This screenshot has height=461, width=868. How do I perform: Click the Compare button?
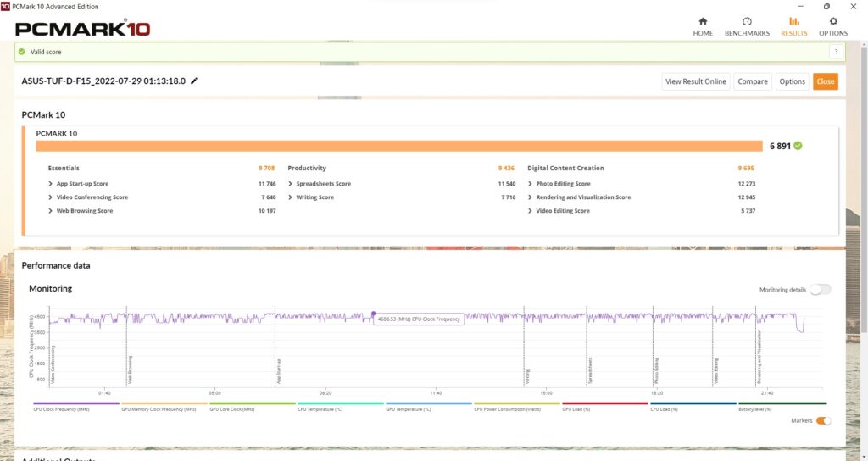753,81
